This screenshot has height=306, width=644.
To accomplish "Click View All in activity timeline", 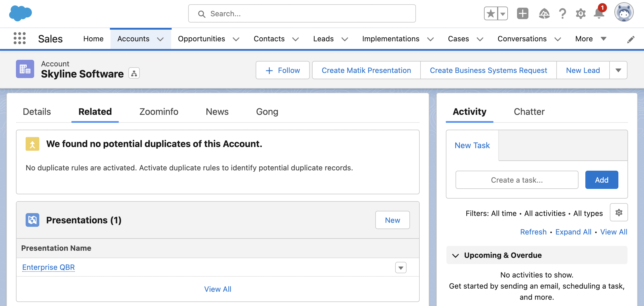I will [x=614, y=232].
